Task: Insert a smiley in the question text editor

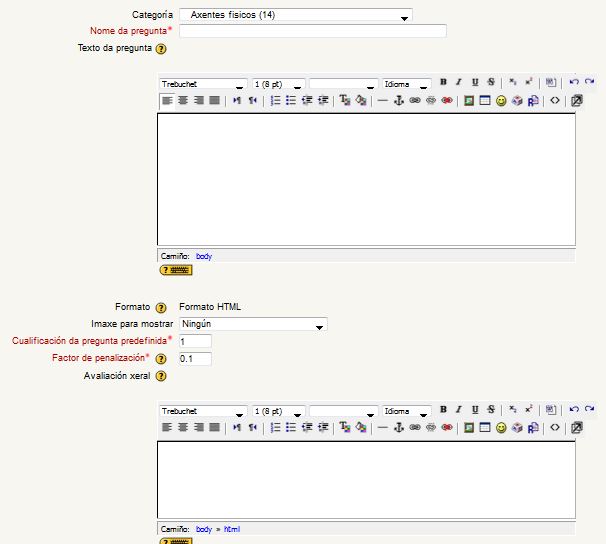Action: coord(501,101)
